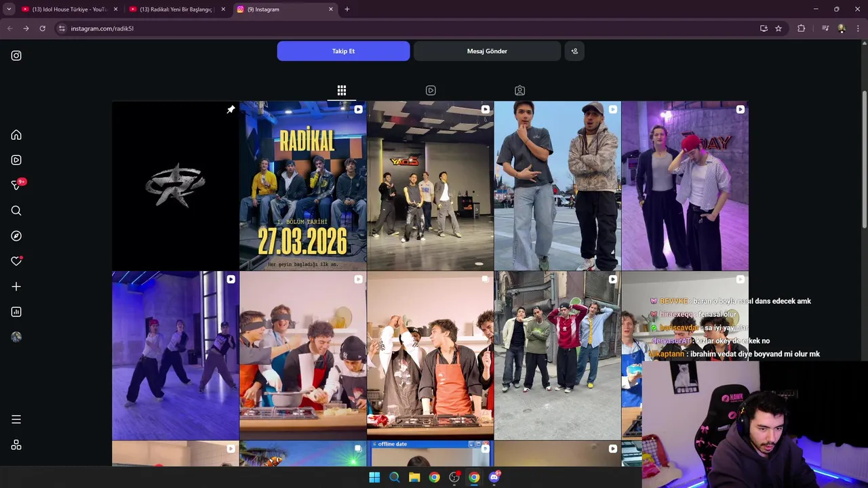Open the Meta apps icon at sidebar bottom

point(16,445)
